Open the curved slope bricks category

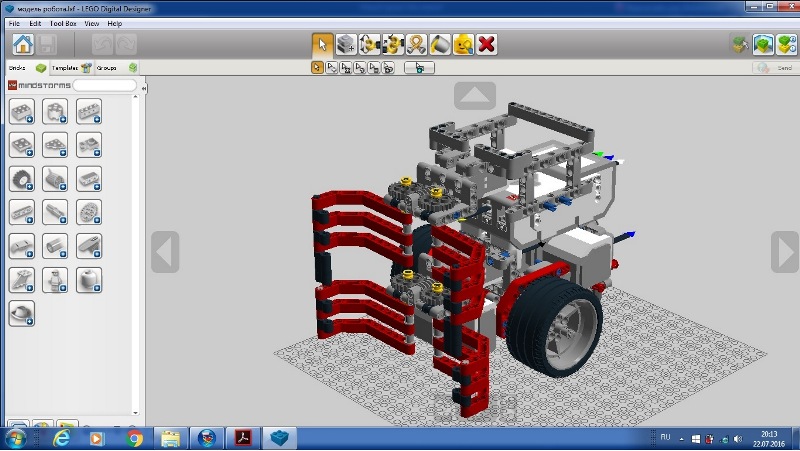point(22,246)
